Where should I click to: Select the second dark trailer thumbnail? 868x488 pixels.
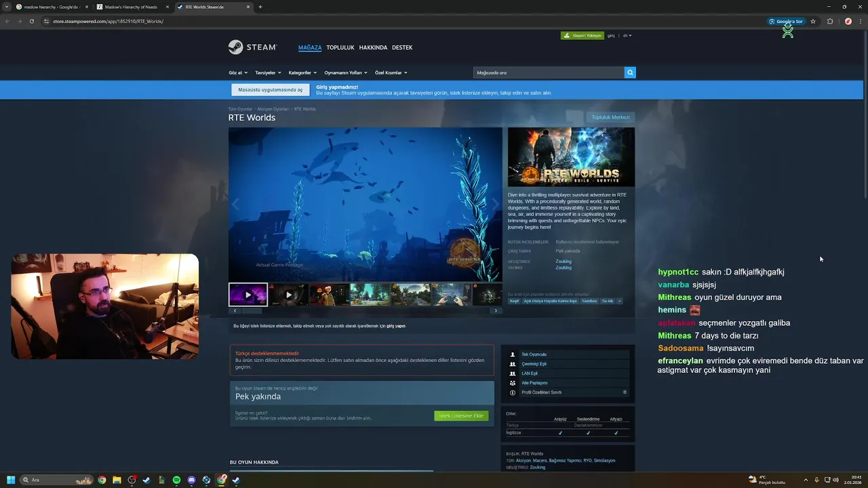pyautogui.click(x=288, y=295)
